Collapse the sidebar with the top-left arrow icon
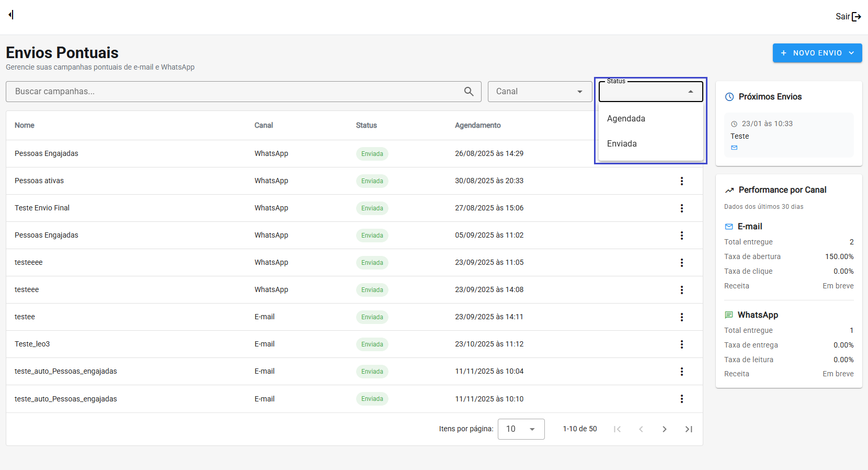Screen dimensions: 868x470 click(x=11, y=15)
